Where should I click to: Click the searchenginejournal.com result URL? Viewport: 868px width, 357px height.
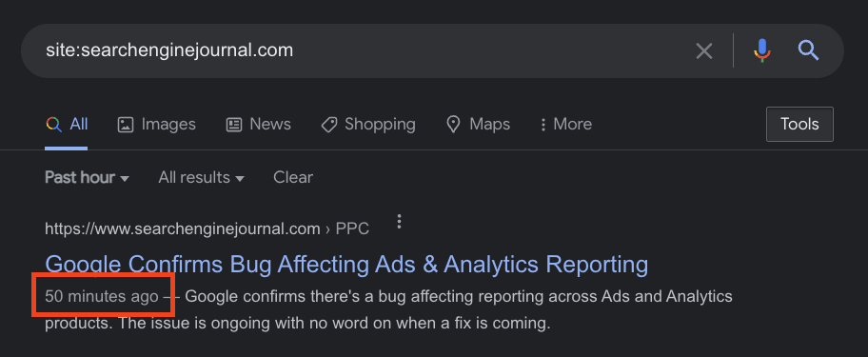coord(207,228)
